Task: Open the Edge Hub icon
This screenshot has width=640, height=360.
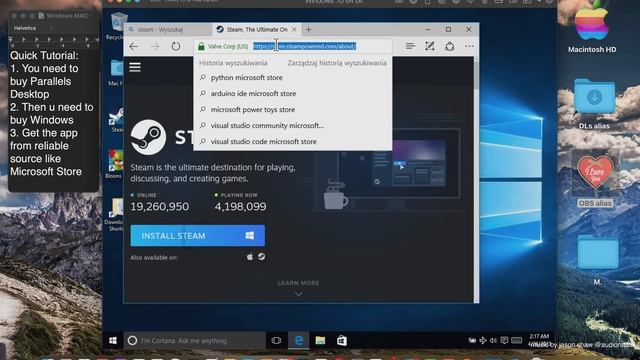Action: tap(410, 46)
